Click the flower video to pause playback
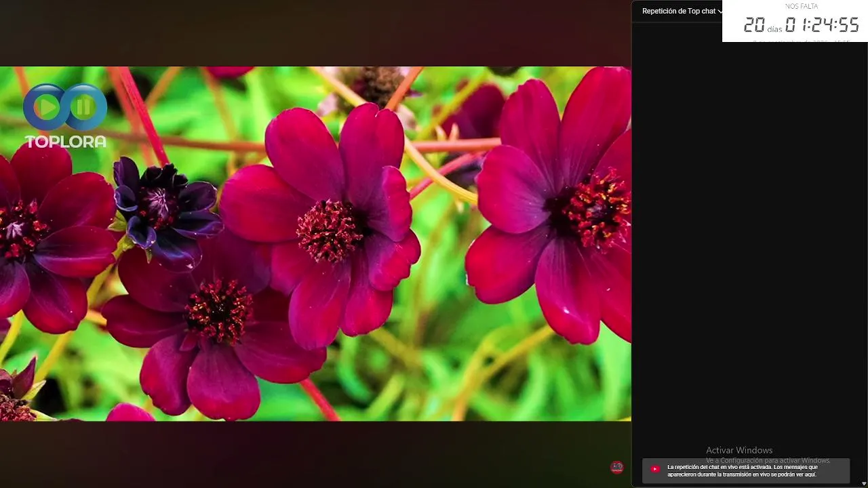This screenshot has width=868, height=488. (315, 243)
